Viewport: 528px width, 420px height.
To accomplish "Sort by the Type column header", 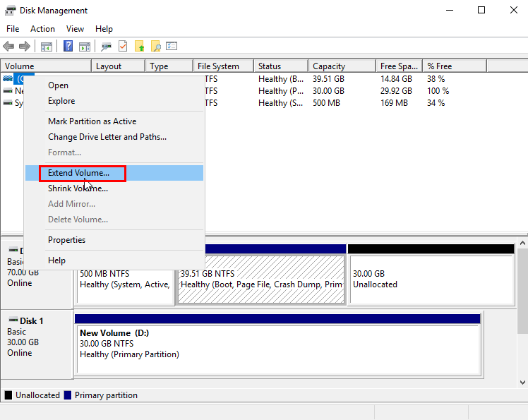I will (x=169, y=66).
